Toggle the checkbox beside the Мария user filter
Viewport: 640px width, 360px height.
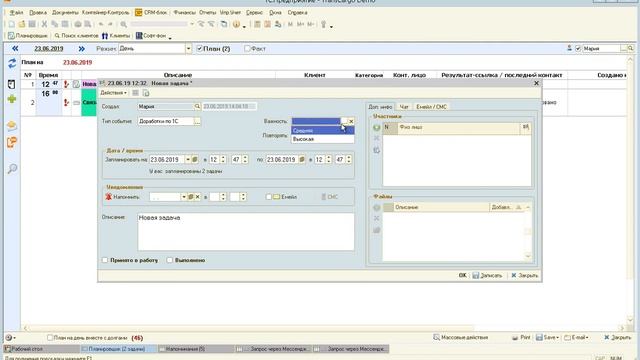click(x=578, y=49)
